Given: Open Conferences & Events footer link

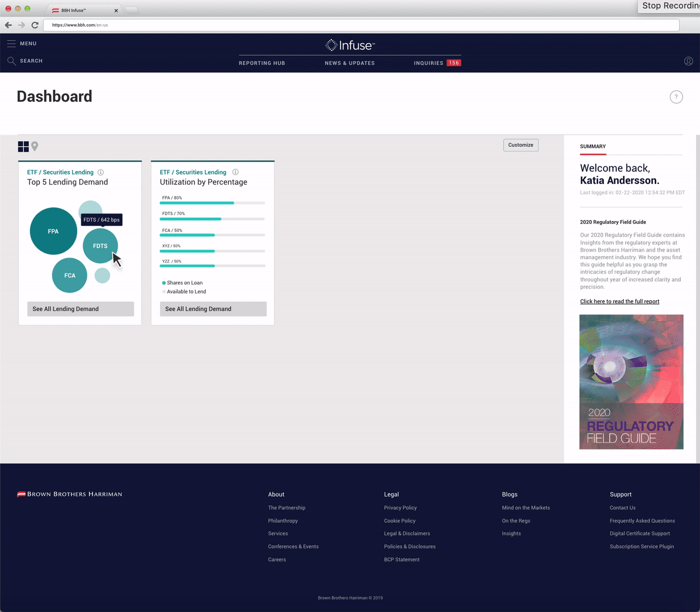Looking at the screenshot, I should [293, 546].
